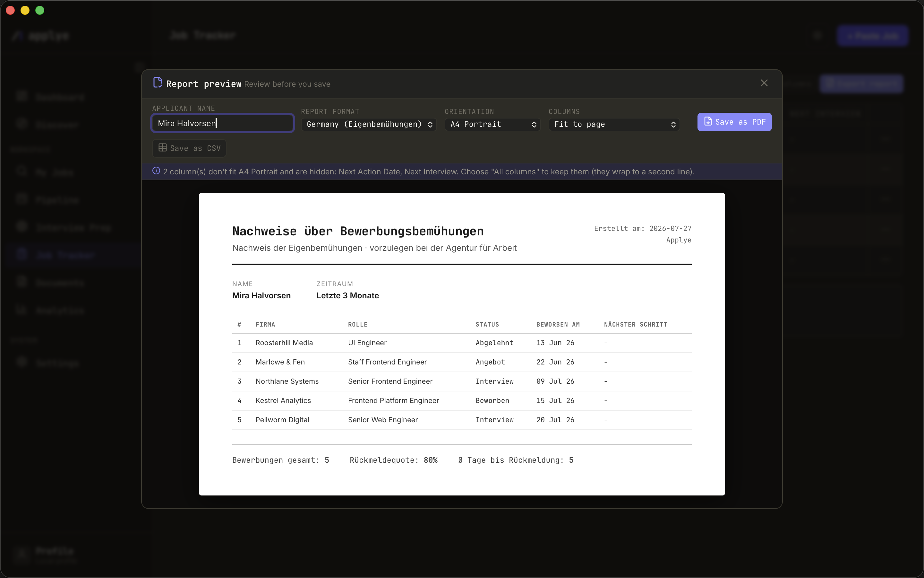Viewport: 924px width, 578px height.
Task: Click Interview status in the Pellworm Digital row
Action: pos(494,420)
